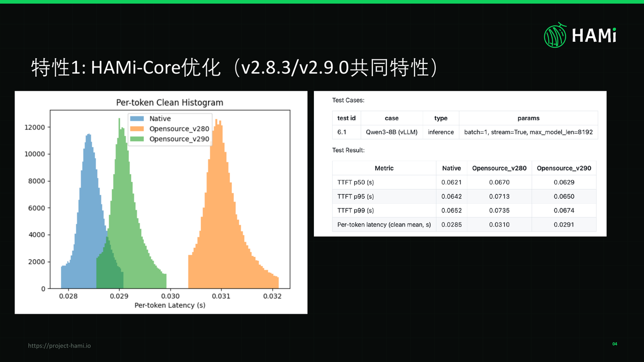Image resolution: width=644 pixels, height=362 pixels.
Task: Click the x-axis label Per-token Latency (s)
Action: (170, 305)
